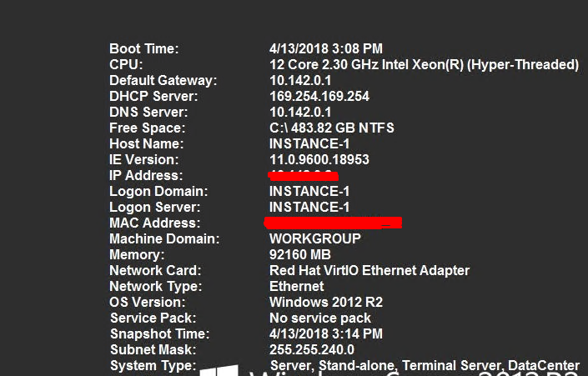Select the 'No service pack' value
Viewport: 588px width, 376px height.
coord(320,318)
